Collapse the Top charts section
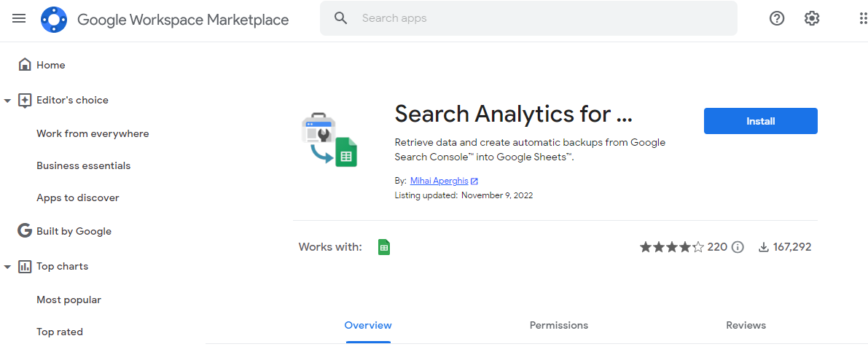This screenshot has height=352, width=868. pos(7,267)
